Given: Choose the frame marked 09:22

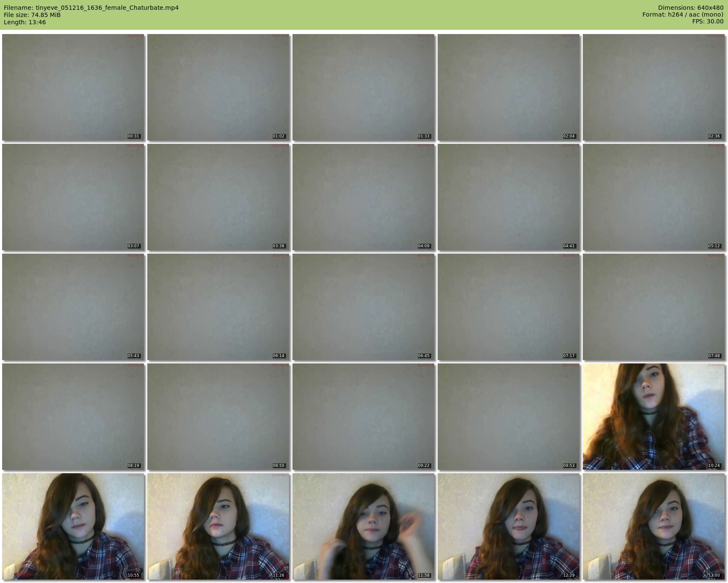Looking at the screenshot, I should coord(364,417).
